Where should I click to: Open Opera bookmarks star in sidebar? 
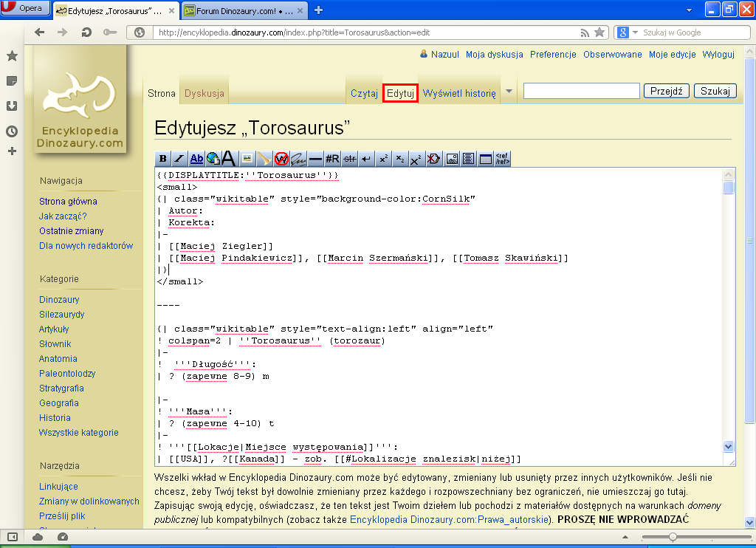12,56
